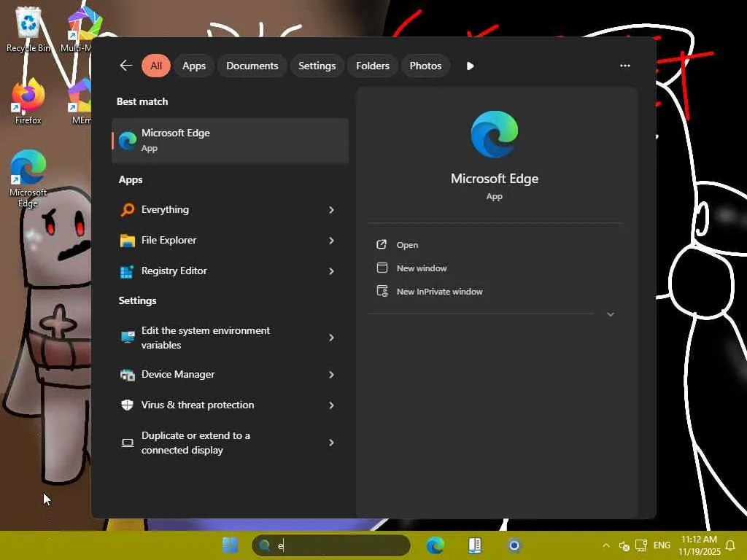Open the blue circular app on taskbar
747x560 pixels.
click(514, 545)
